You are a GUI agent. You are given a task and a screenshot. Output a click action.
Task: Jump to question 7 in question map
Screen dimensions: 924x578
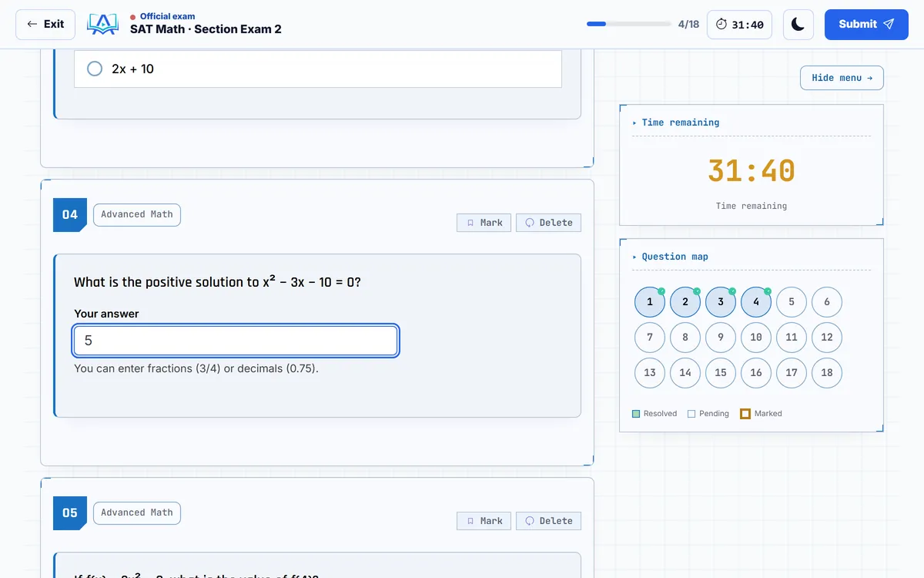650,338
